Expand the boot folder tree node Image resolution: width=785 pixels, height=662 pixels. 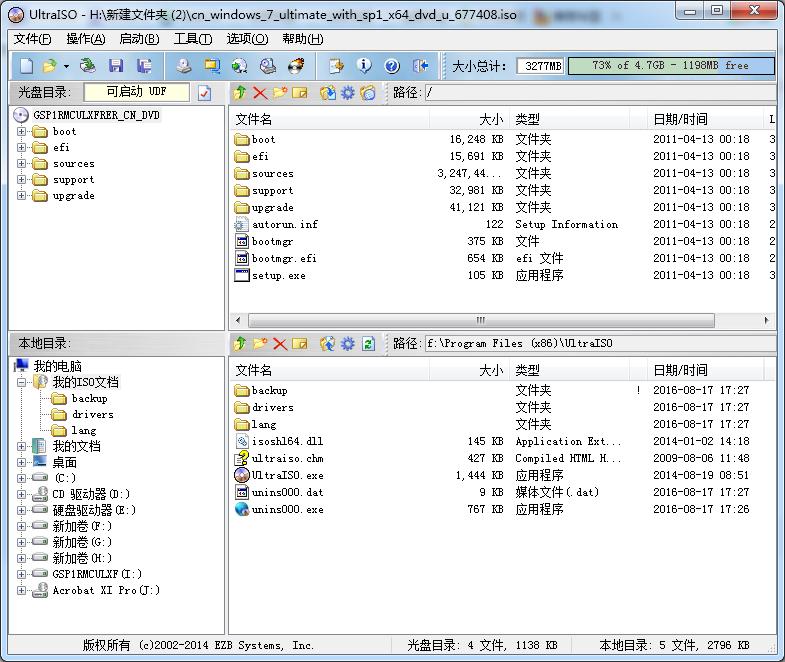pyautogui.click(x=21, y=132)
